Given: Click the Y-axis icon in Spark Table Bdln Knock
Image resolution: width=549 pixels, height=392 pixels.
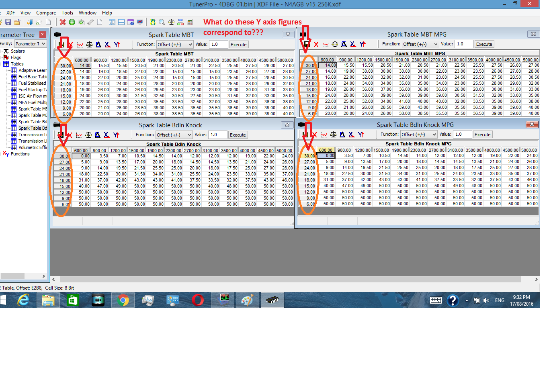Looking at the screenshot, I should [x=116, y=135].
